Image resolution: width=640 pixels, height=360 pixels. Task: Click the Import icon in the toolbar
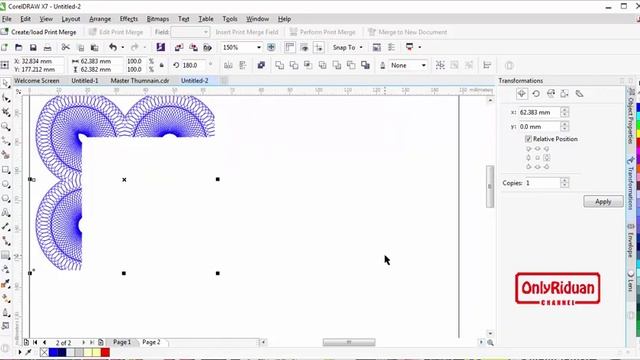(x=178, y=47)
